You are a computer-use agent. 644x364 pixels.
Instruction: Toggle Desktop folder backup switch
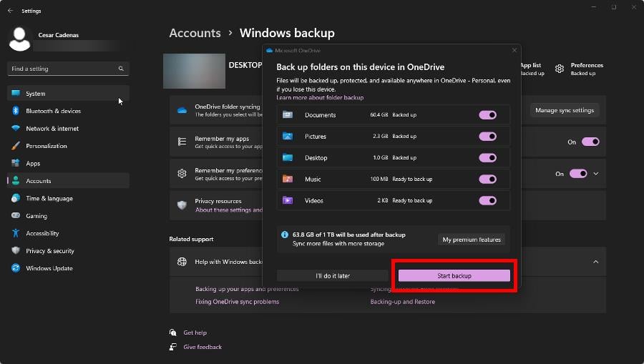pos(487,158)
